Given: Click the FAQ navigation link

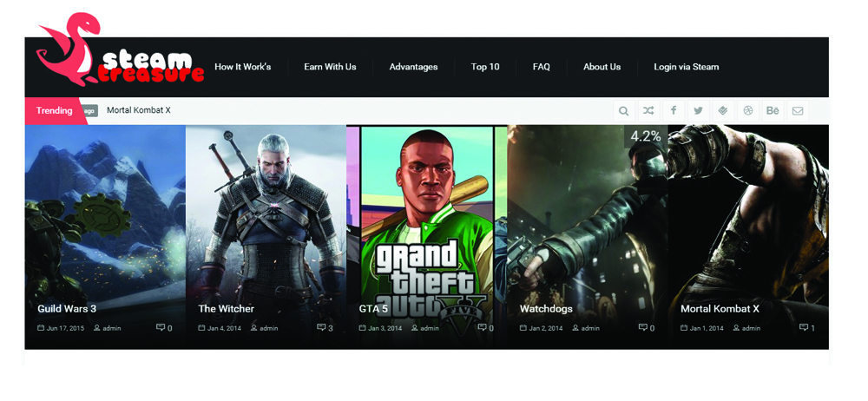Looking at the screenshot, I should [x=542, y=67].
